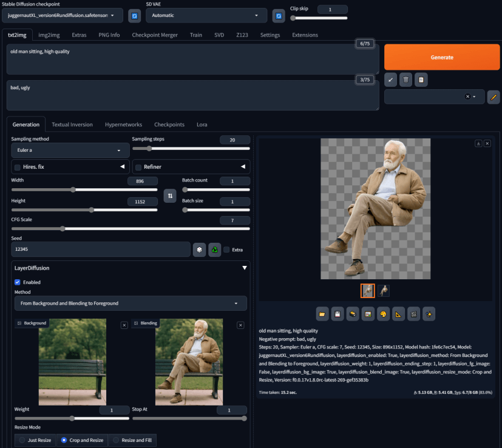Viewport: 502px width, 448px height.
Task: Open the Lora tab
Action: point(202,124)
